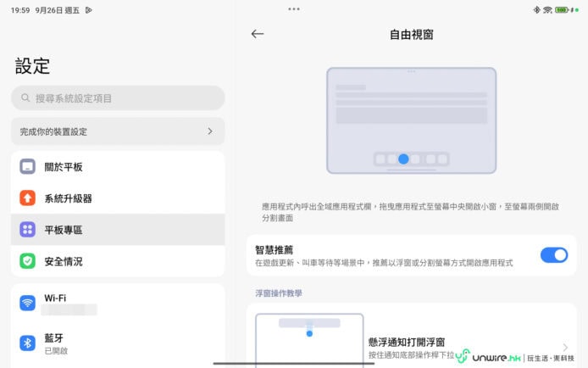This screenshot has width=588, height=368.
Task: Click the 藍牙 Bluetooth icon
Action: [x=28, y=343]
